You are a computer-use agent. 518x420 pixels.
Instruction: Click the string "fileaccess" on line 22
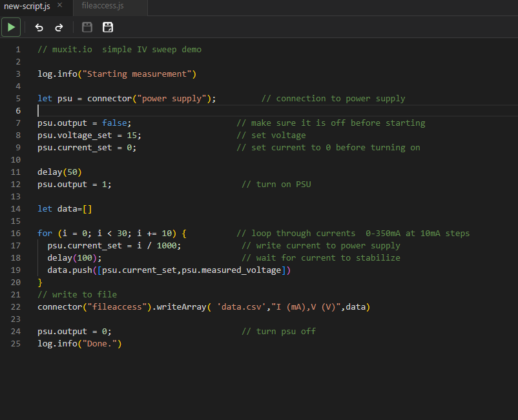pos(117,307)
